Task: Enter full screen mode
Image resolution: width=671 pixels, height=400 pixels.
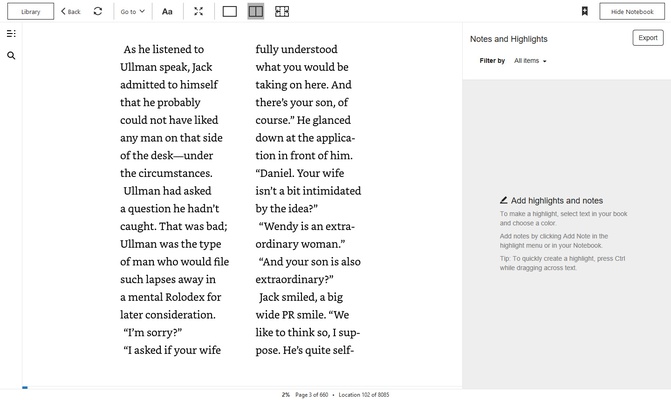Action: (x=198, y=12)
